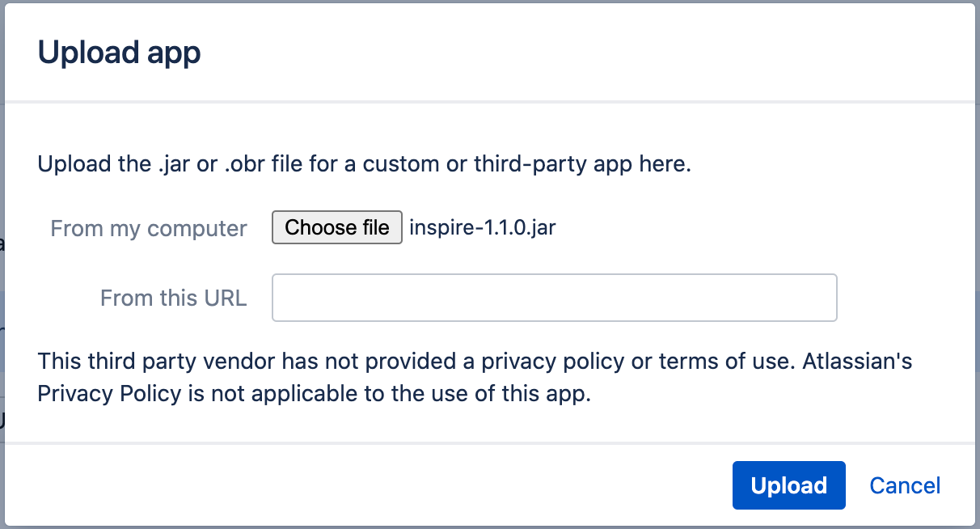980x529 pixels.
Task: Confirm the upload with the Upload button
Action: coord(788,485)
